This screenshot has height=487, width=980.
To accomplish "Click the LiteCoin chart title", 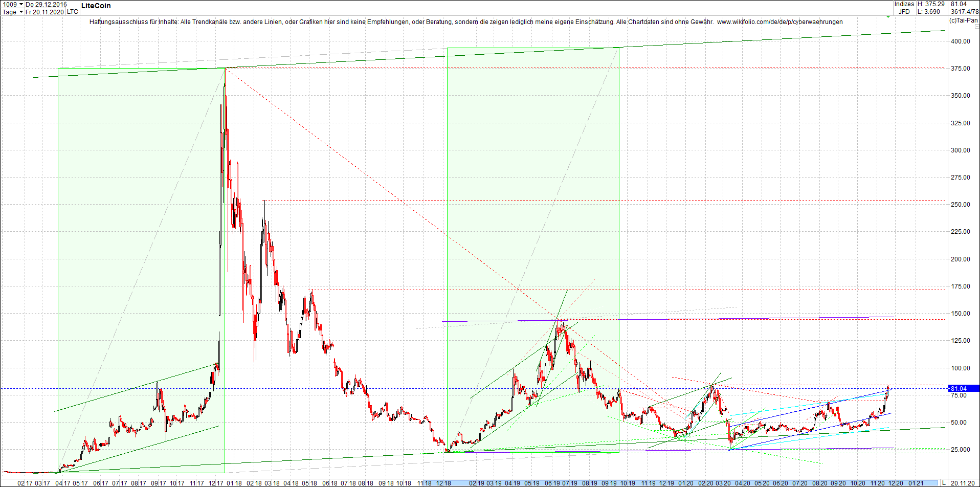I will [x=95, y=6].
